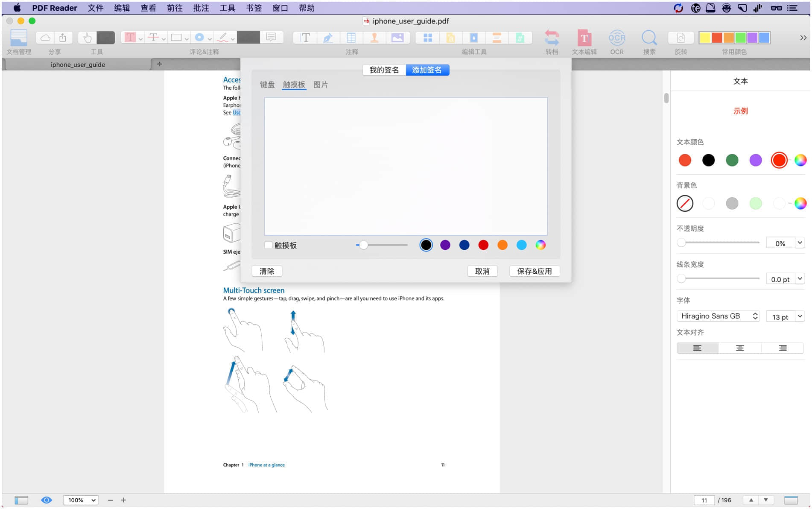Switch to the 我的签名 tab
Viewport: 812px width, 509px height.
(x=384, y=70)
